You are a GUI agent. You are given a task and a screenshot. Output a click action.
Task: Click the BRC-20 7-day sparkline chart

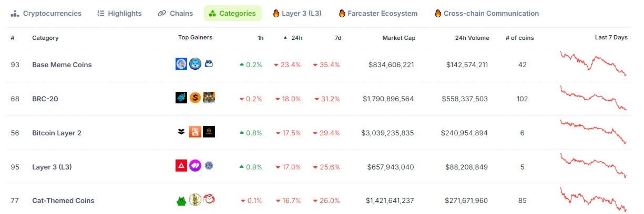594,98
